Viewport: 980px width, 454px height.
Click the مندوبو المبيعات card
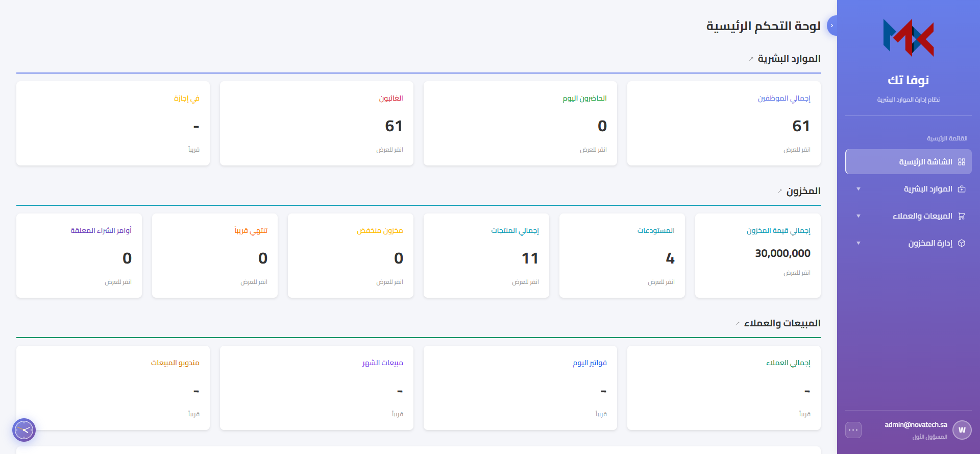tap(113, 388)
